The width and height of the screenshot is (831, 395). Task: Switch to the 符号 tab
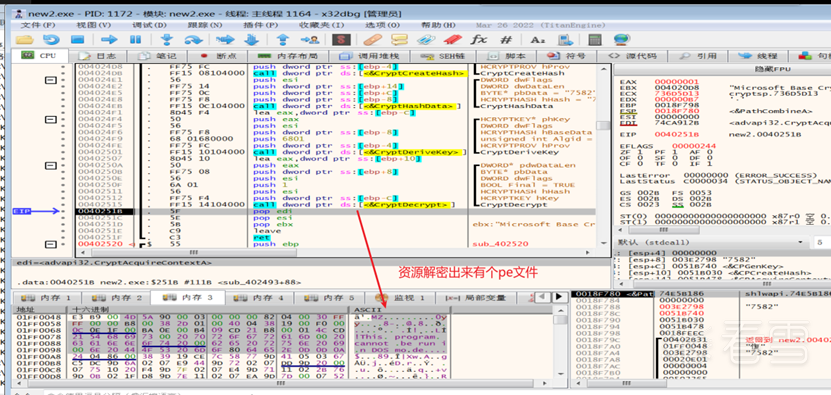coord(568,56)
